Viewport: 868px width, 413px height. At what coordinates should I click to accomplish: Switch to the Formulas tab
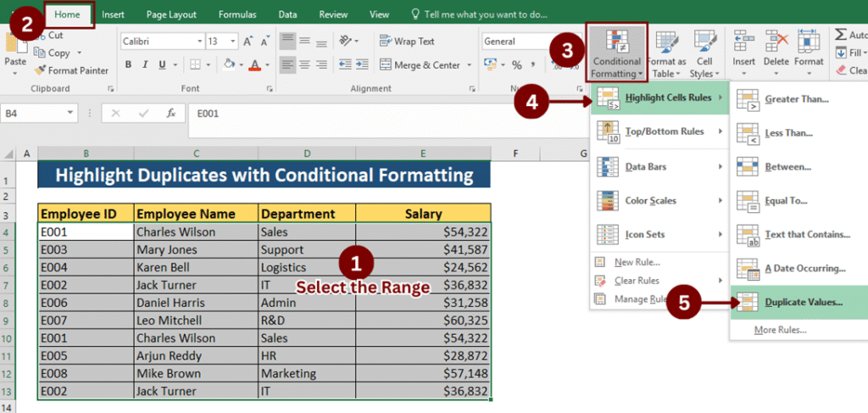point(237,15)
